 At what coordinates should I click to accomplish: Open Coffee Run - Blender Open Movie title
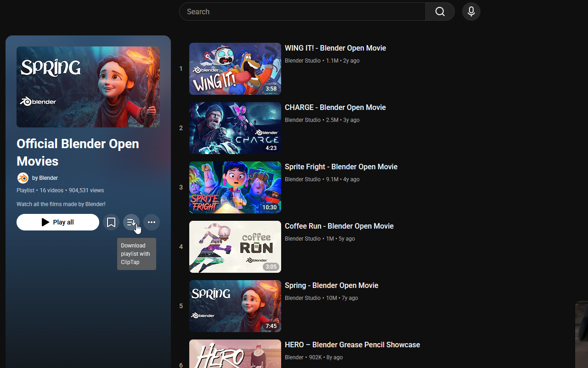339,226
